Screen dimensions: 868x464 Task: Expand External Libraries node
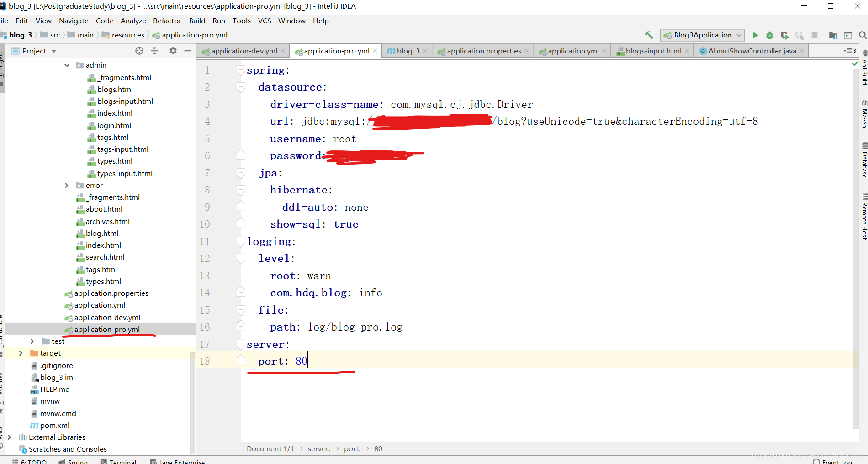[x=9, y=437]
